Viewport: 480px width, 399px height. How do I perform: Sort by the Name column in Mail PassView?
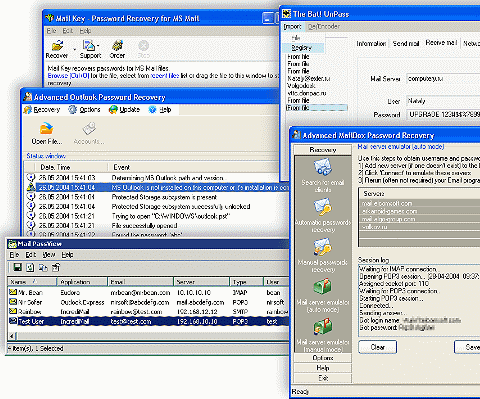pyautogui.click(x=32, y=282)
